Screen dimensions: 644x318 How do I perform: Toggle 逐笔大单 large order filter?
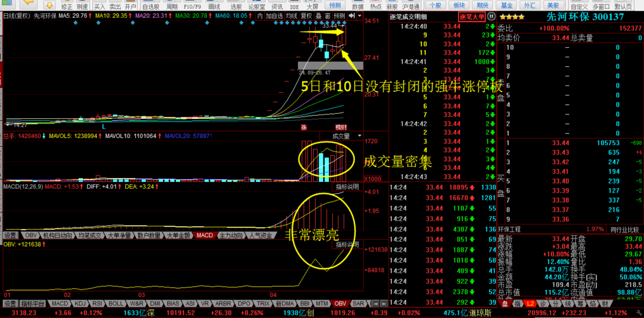coord(472,17)
